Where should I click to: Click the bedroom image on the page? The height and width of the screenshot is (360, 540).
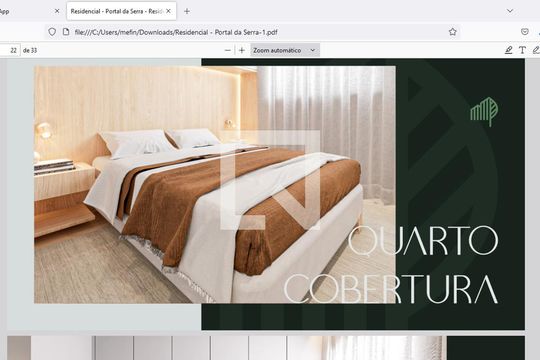(x=215, y=185)
